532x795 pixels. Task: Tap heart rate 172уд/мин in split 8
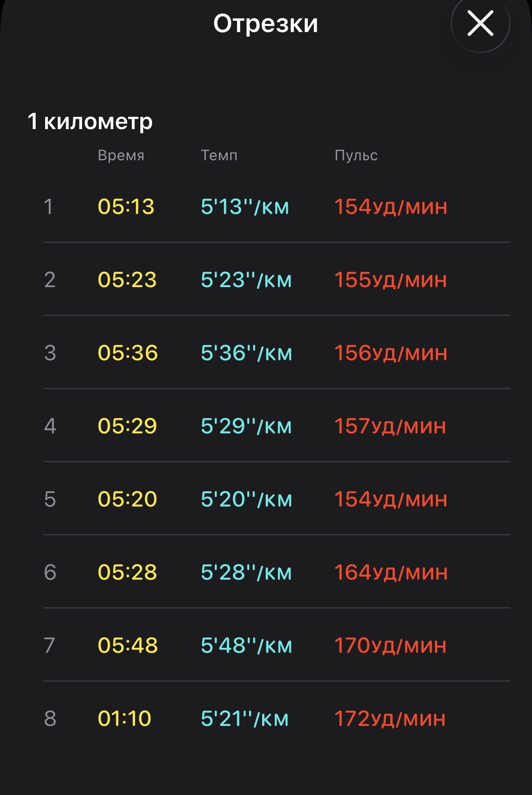[x=390, y=719]
